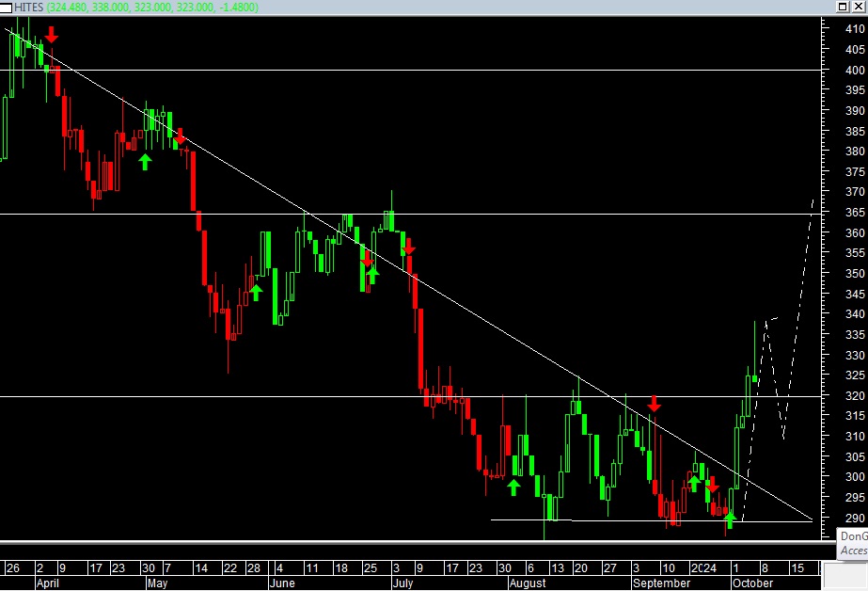The width and height of the screenshot is (868, 591).
Task: Select the red sell arrow in early July
Action: point(408,247)
